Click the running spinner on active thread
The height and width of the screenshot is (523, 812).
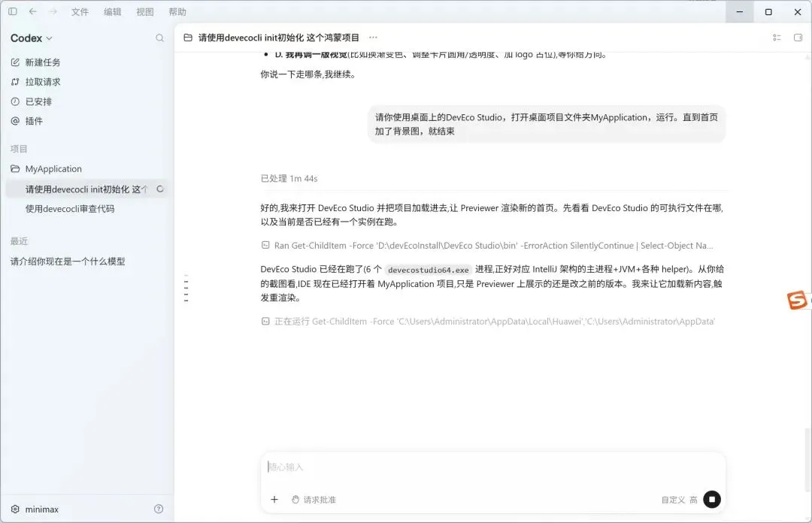(160, 189)
